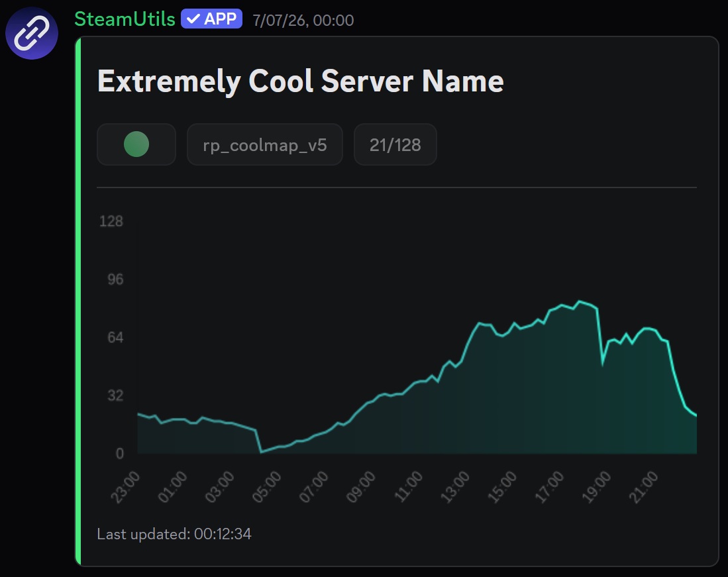
Task: Click the 19:00 x-axis label
Action: pyautogui.click(x=596, y=487)
